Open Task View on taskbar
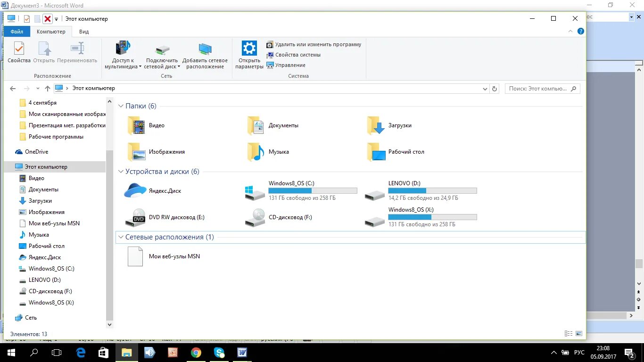The image size is (644, 362). 57,352
